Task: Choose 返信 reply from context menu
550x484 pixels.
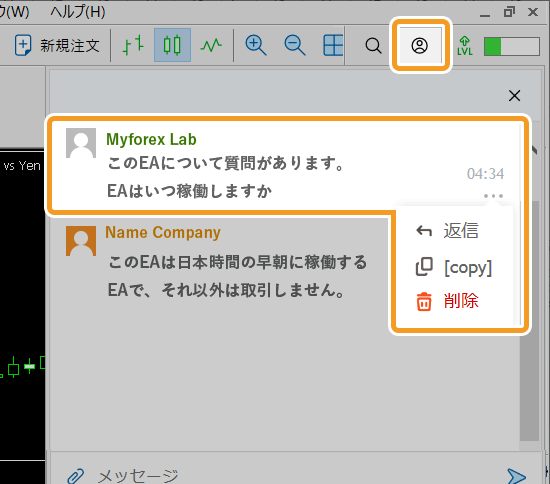Action: (x=448, y=231)
